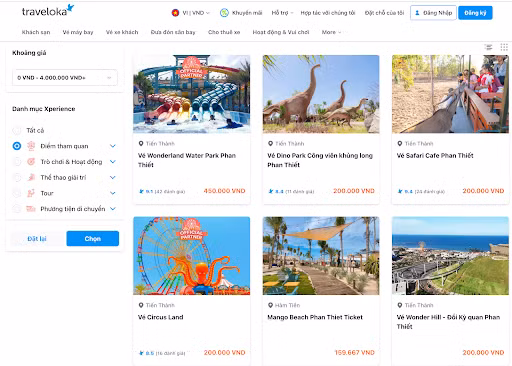Click the Trò chơi & Hoạt động icon

point(31,162)
